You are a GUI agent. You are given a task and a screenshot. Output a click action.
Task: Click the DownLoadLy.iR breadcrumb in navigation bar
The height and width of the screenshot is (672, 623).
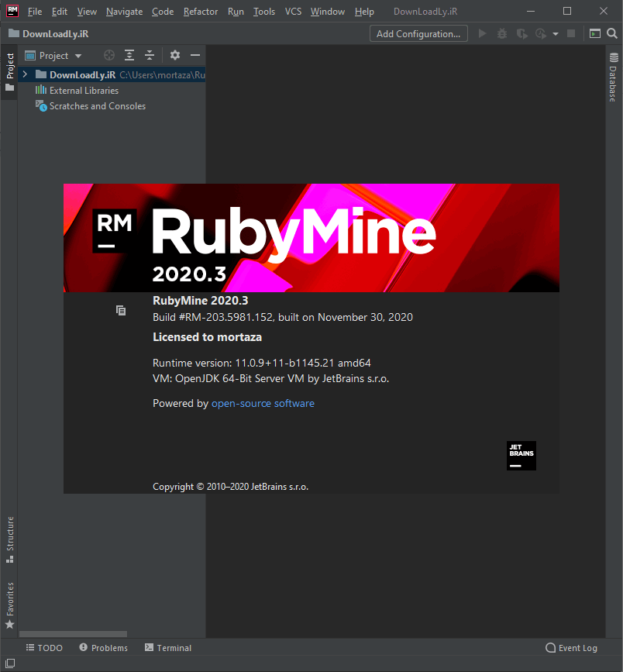pyautogui.click(x=55, y=34)
